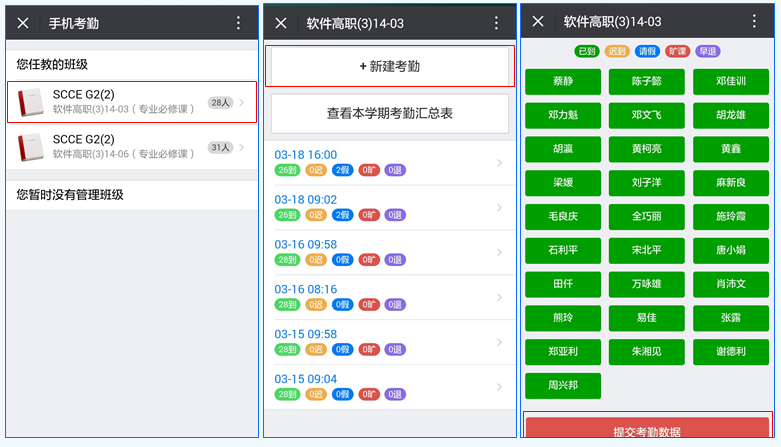Toggle attendance status for 邓佳训
Image resolution: width=781 pixels, height=447 pixels.
pos(731,81)
